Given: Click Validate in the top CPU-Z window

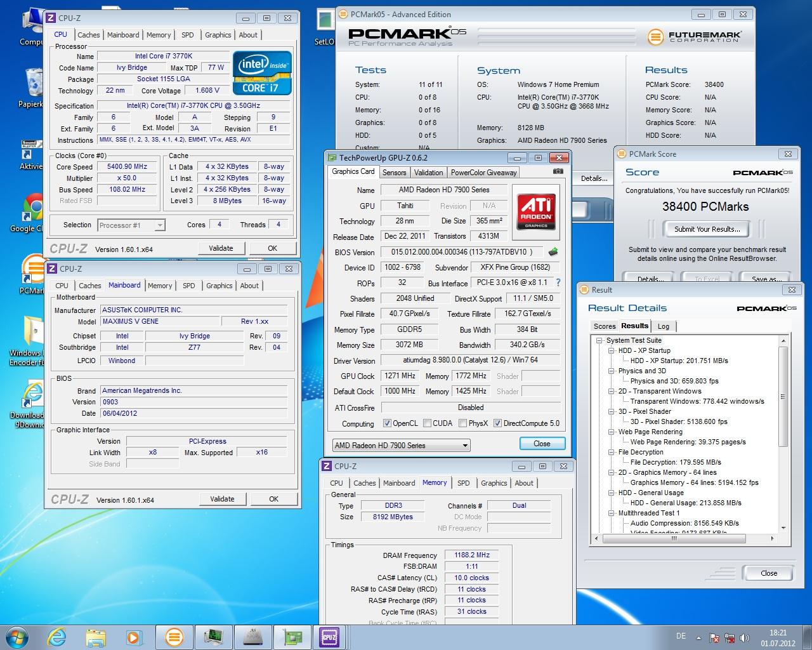Looking at the screenshot, I should (221, 248).
